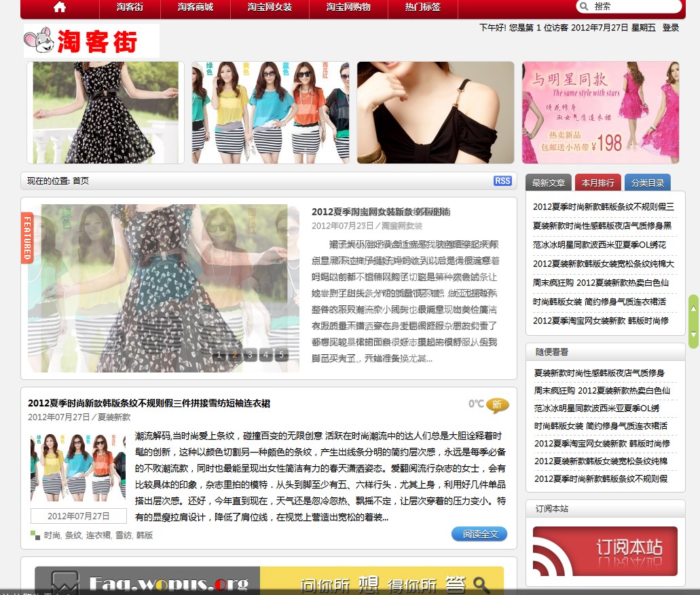The height and width of the screenshot is (595, 700).
Task: Click the 阅读全文 button
Action: click(x=479, y=534)
